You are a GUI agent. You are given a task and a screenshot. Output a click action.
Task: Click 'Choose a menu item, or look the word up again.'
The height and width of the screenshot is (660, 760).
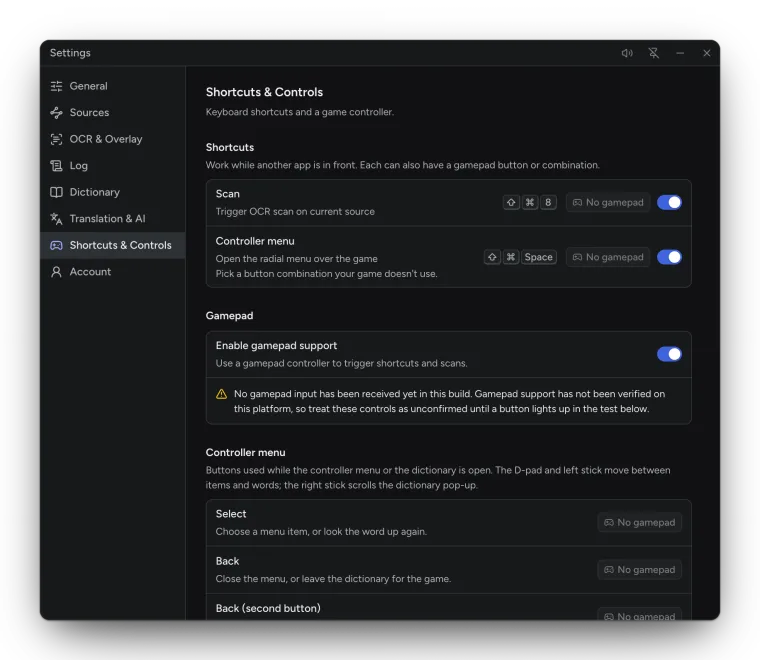(321, 532)
